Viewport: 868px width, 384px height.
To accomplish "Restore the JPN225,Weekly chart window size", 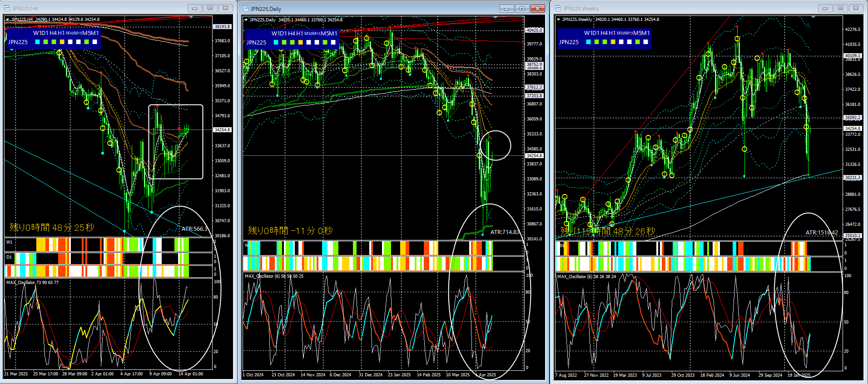I will click(x=840, y=8).
